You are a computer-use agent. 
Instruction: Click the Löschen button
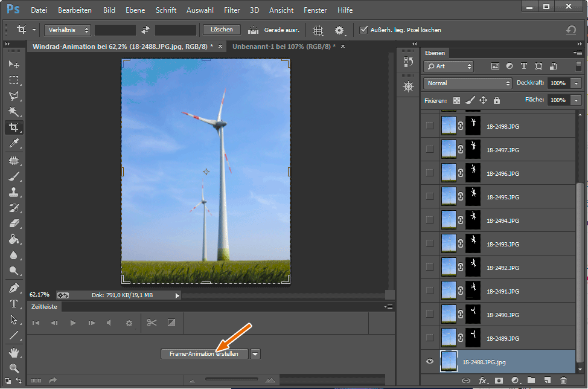click(222, 30)
